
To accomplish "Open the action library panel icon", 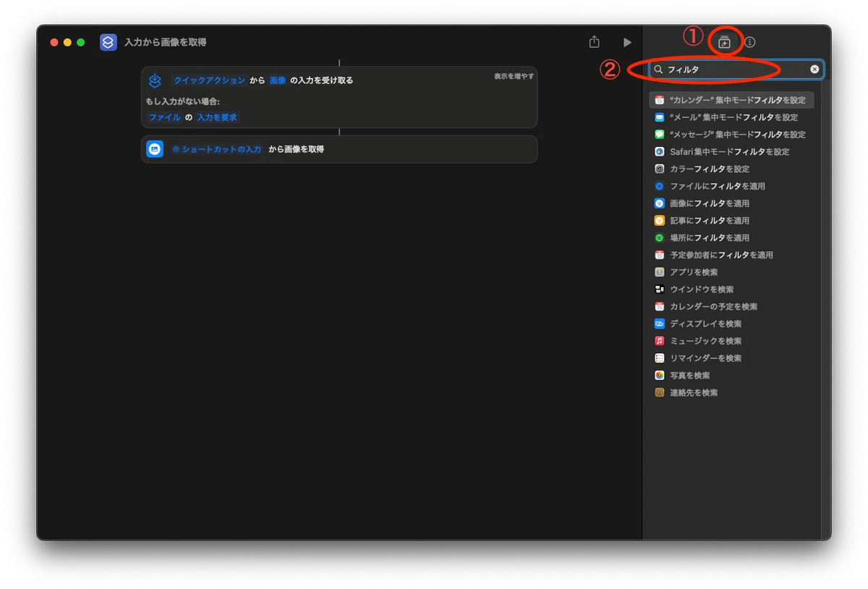I will point(725,42).
